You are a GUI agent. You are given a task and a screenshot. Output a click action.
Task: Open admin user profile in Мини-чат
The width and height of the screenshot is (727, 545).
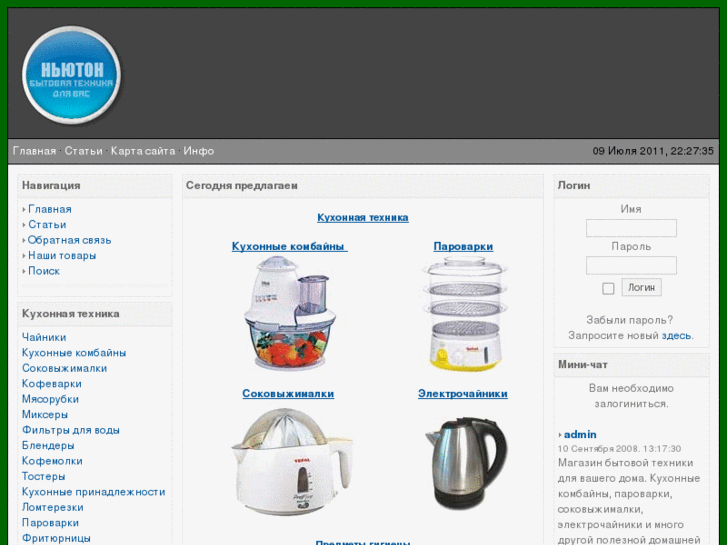580,435
